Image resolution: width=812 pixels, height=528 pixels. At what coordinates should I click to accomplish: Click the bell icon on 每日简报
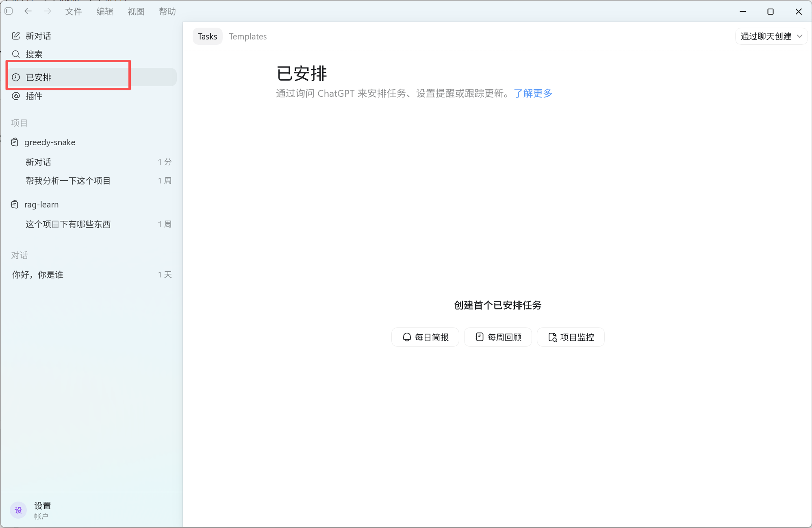tap(407, 337)
